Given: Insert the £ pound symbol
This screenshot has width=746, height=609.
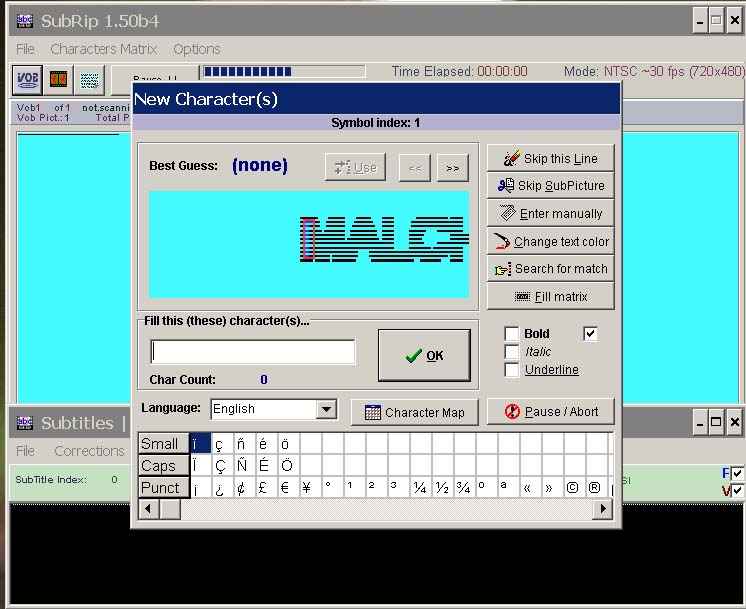Looking at the screenshot, I should 266,487.
